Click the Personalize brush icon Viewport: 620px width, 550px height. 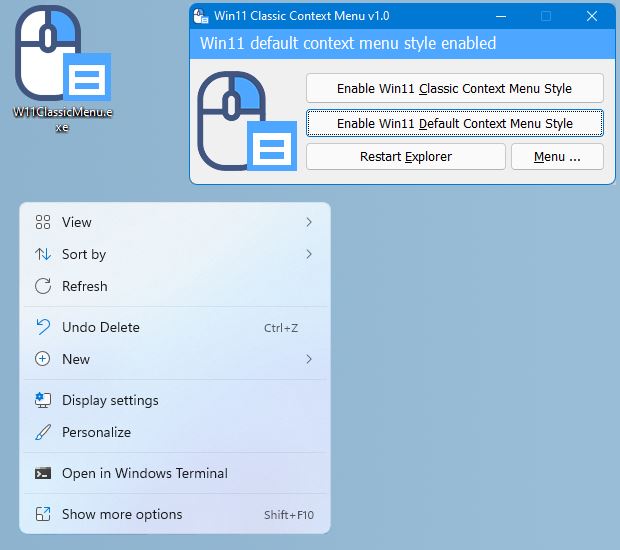pos(43,432)
